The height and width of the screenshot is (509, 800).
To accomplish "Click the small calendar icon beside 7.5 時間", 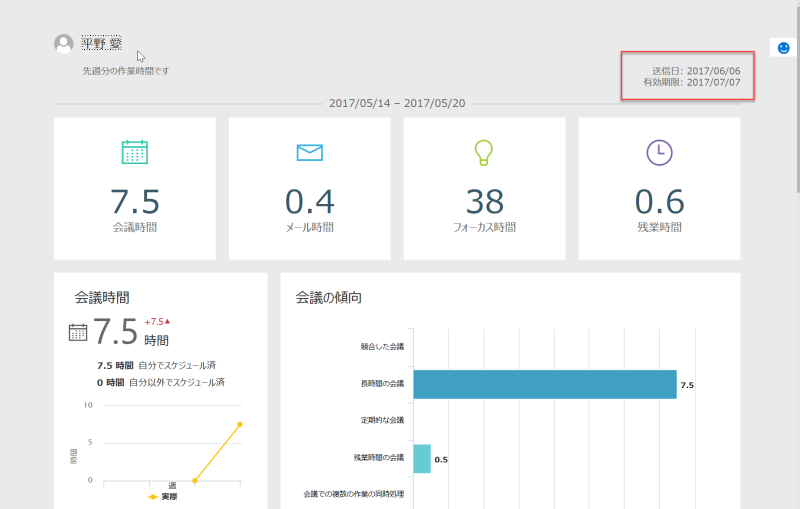I will [78, 333].
